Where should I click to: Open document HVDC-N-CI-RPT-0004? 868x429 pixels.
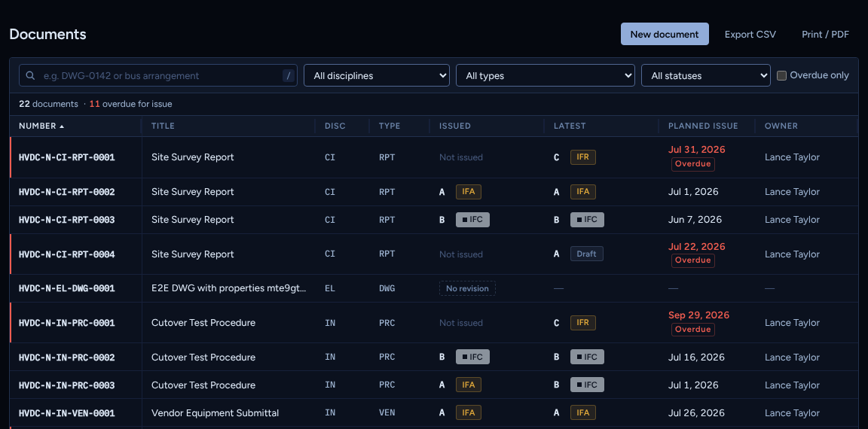[66, 254]
